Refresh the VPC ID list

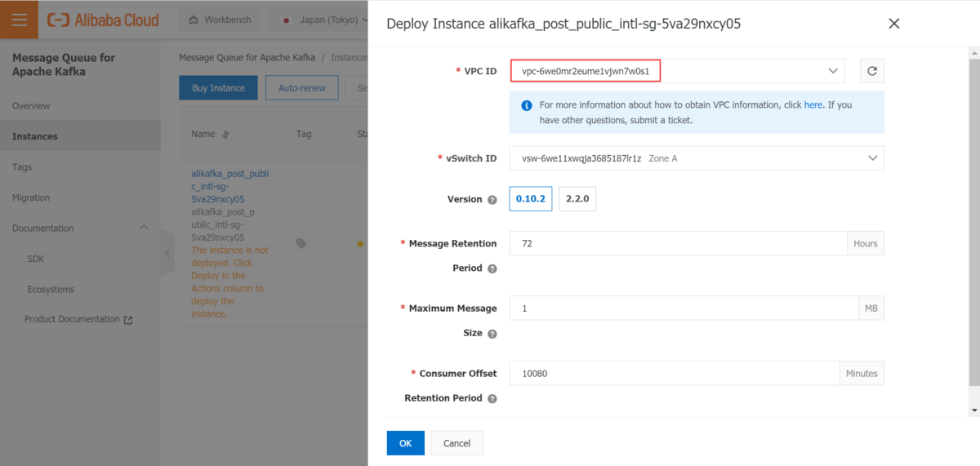point(872,71)
